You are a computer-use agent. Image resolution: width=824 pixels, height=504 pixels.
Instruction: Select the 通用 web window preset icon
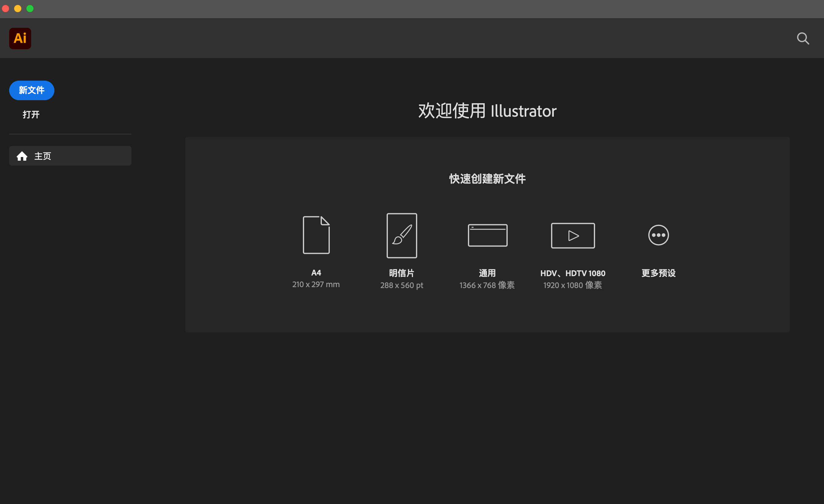coord(487,235)
